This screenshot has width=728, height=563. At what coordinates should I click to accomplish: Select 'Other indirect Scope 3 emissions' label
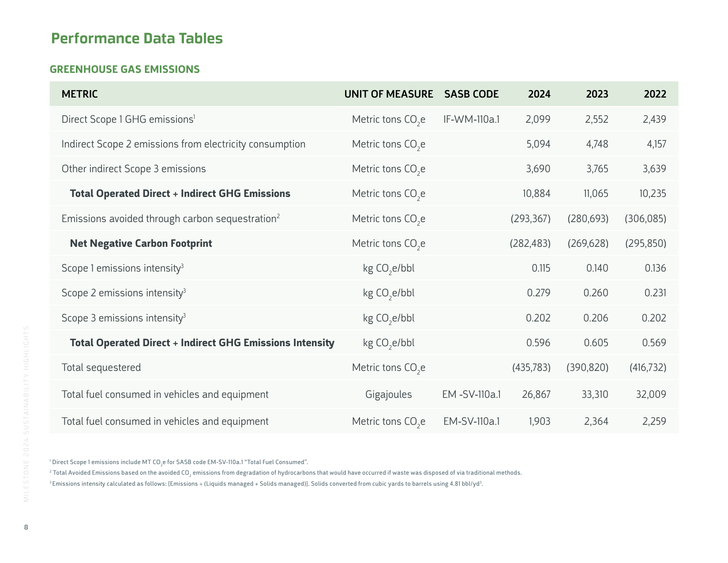[134, 169]
